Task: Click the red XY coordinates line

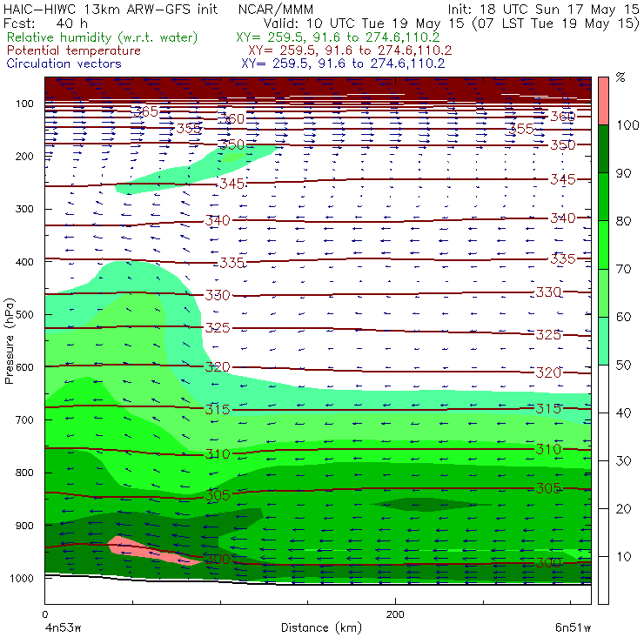Action: pyautogui.click(x=350, y=50)
